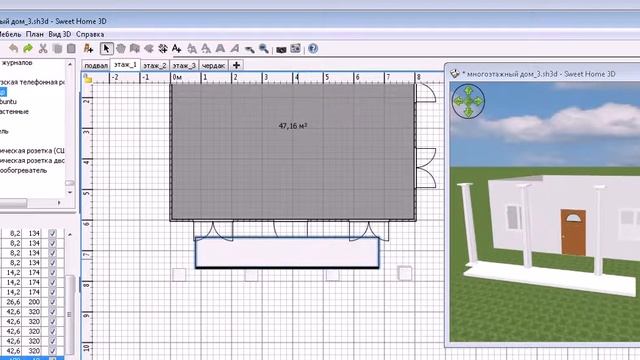
Task: Click the furniture table vertical scrollbar thumb
Action: pyautogui.click(x=70, y=314)
